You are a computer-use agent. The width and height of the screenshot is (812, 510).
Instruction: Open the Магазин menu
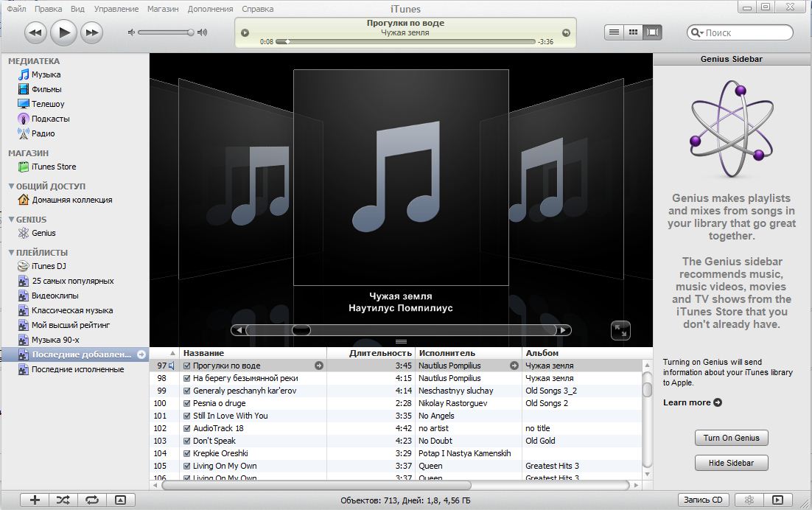(x=162, y=9)
